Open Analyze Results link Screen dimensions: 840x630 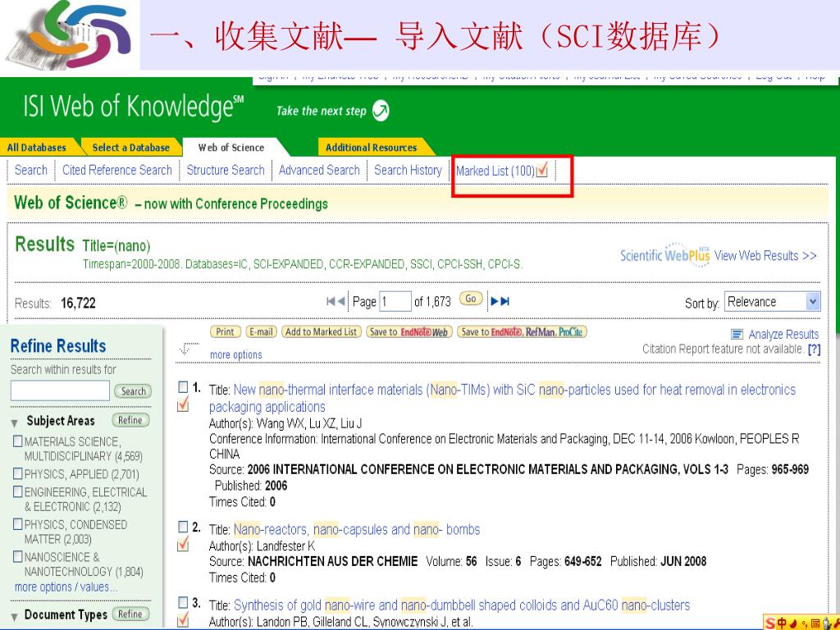pos(783,335)
